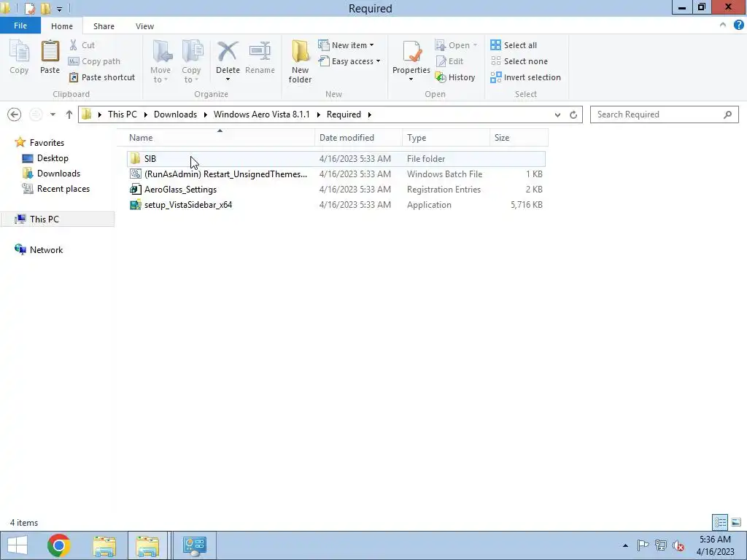Click Copy path in ribbon
Image resolution: width=747 pixels, height=560 pixels.
pos(94,61)
